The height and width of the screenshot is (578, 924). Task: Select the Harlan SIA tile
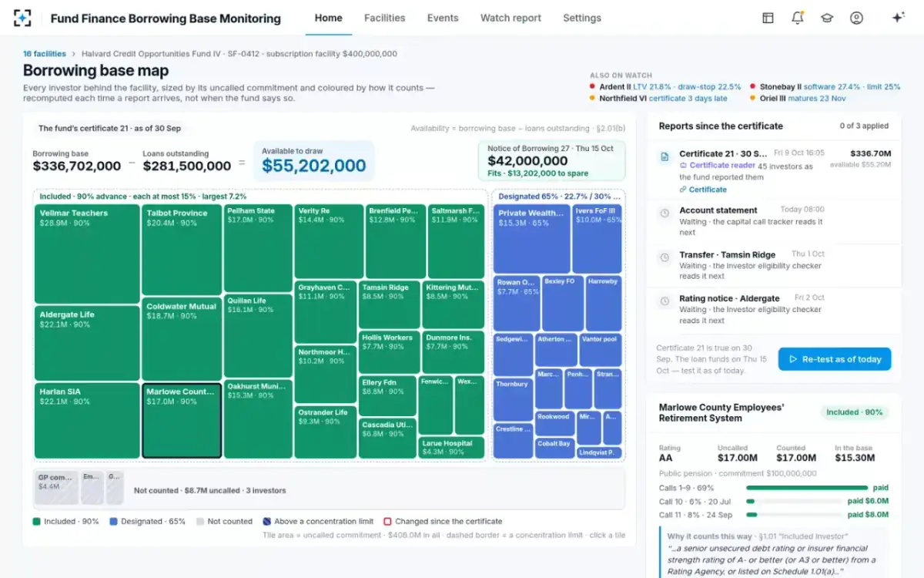[86, 420]
